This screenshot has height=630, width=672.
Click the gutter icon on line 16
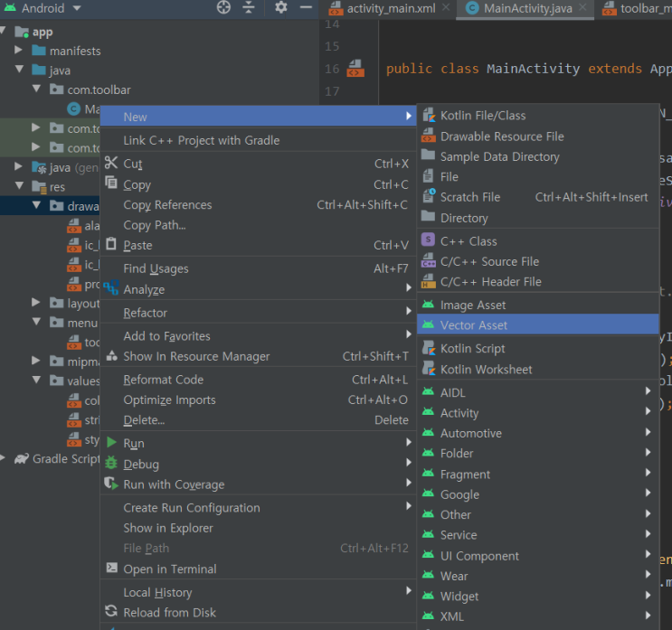point(355,69)
